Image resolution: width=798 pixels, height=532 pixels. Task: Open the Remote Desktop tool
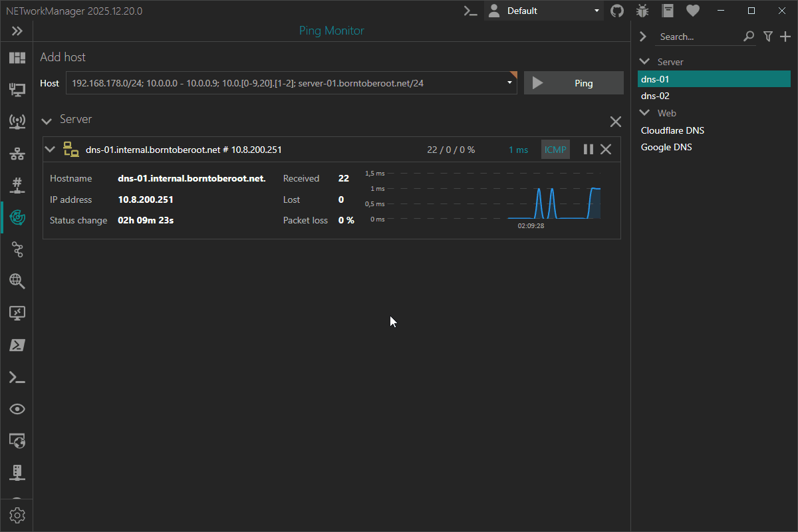point(17,313)
